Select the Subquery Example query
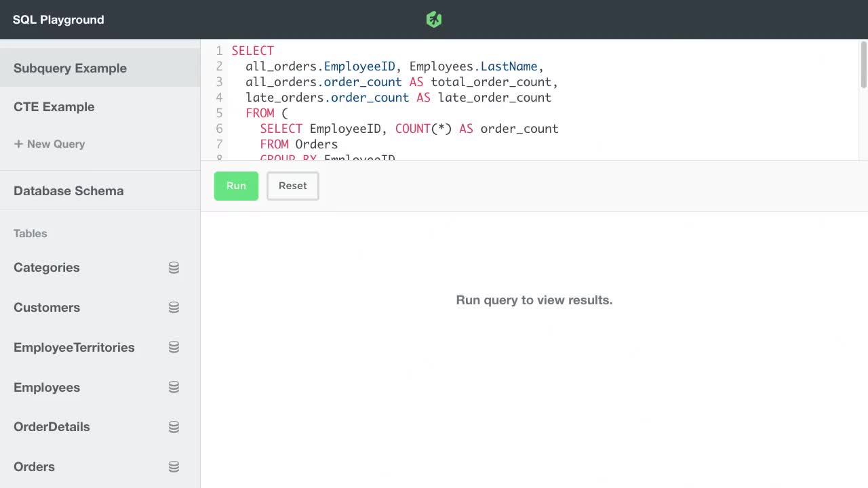868x488 pixels. 100,68
